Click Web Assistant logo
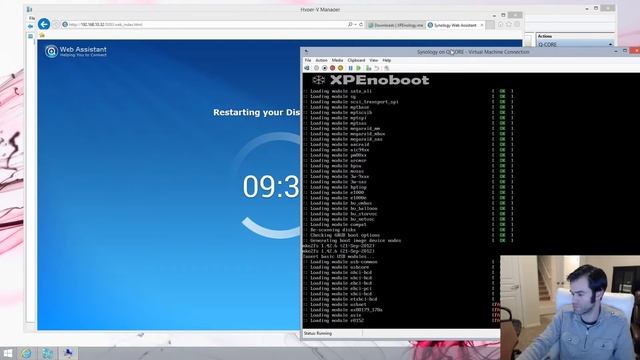 pyautogui.click(x=76, y=51)
